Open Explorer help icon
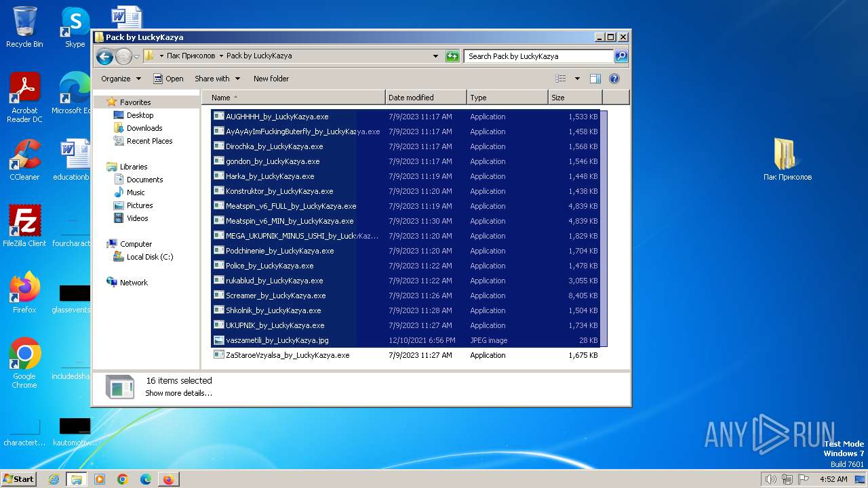868x488 pixels. pyautogui.click(x=614, y=79)
